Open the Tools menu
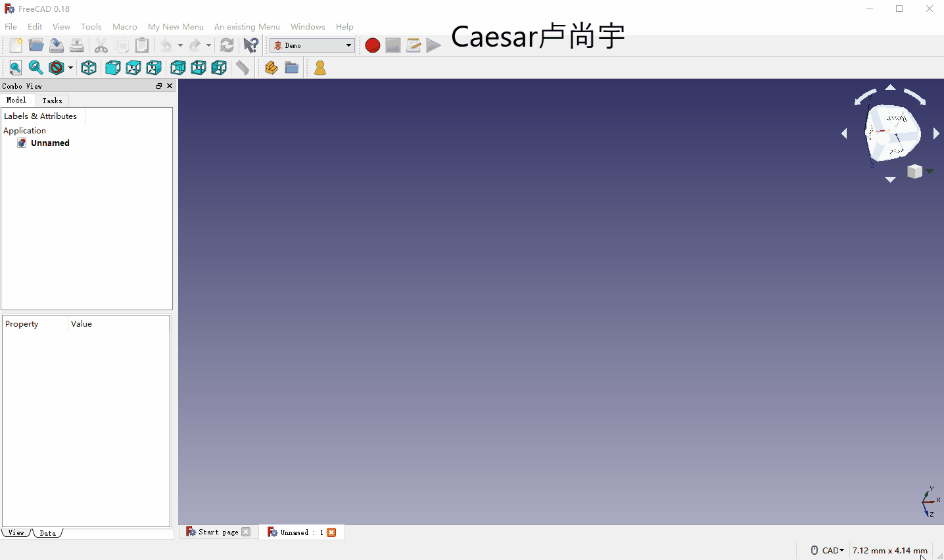This screenshot has height=560, width=944. (91, 27)
